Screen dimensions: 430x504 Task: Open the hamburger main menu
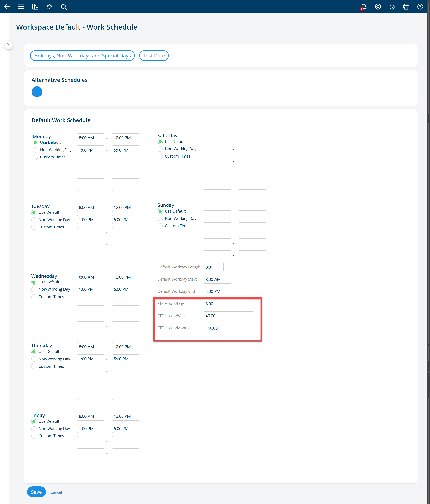tap(21, 7)
